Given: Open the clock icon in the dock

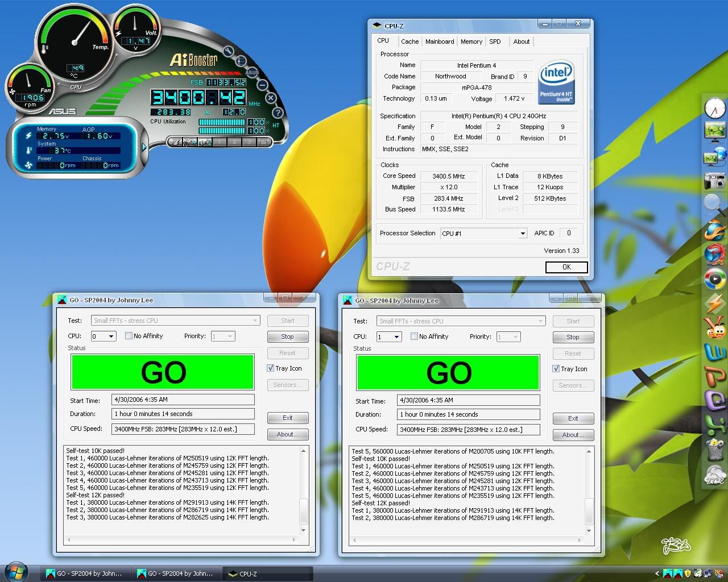Looking at the screenshot, I should point(715,107).
